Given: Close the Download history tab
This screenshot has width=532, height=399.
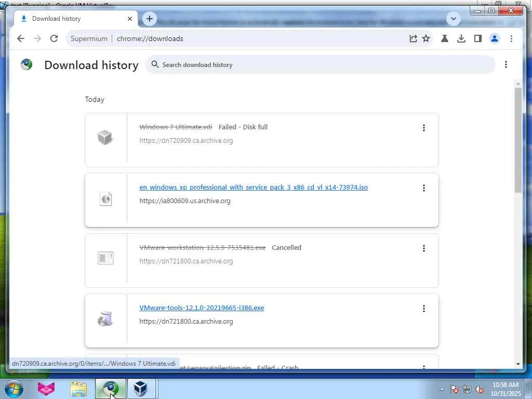Looking at the screenshot, I should tap(129, 19).
